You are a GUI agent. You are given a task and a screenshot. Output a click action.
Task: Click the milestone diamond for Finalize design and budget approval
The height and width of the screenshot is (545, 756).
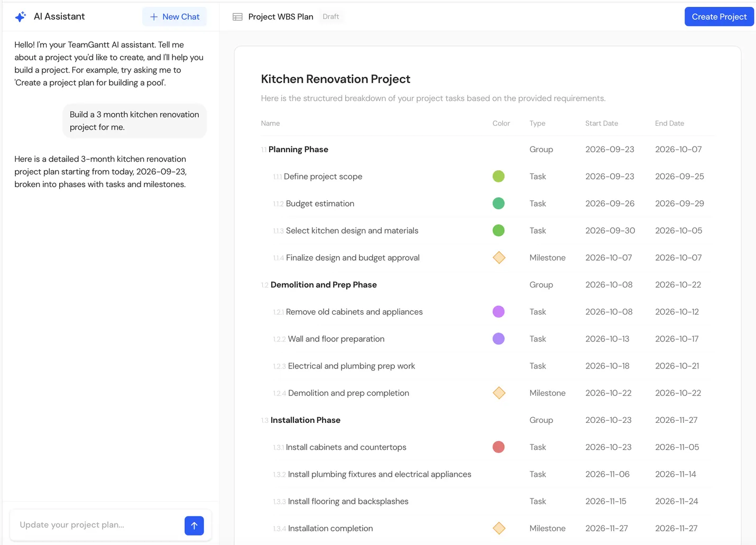499,257
